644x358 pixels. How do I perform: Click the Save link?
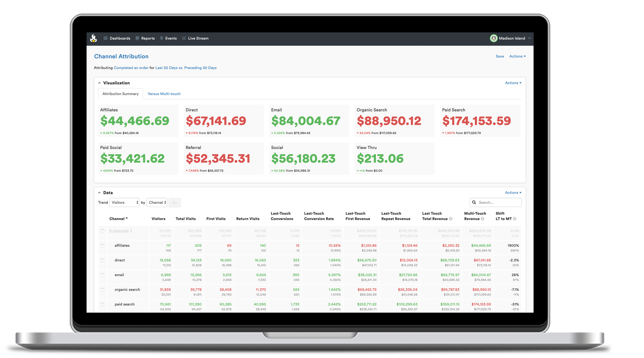click(x=500, y=56)
